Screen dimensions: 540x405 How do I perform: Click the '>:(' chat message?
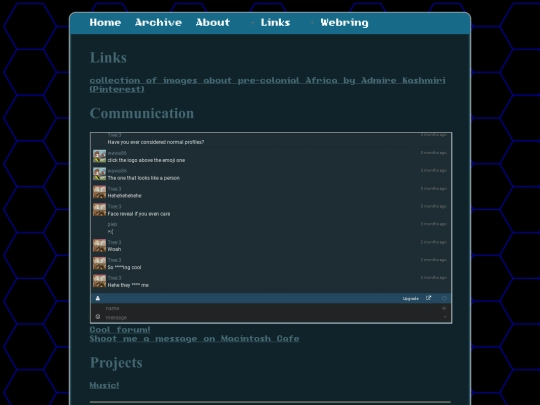[110, 232]
